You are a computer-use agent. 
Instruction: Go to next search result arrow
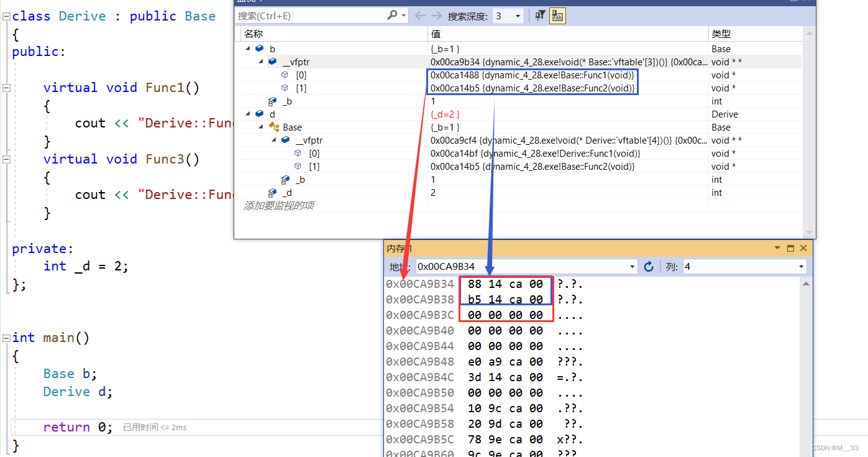point(436,16)
